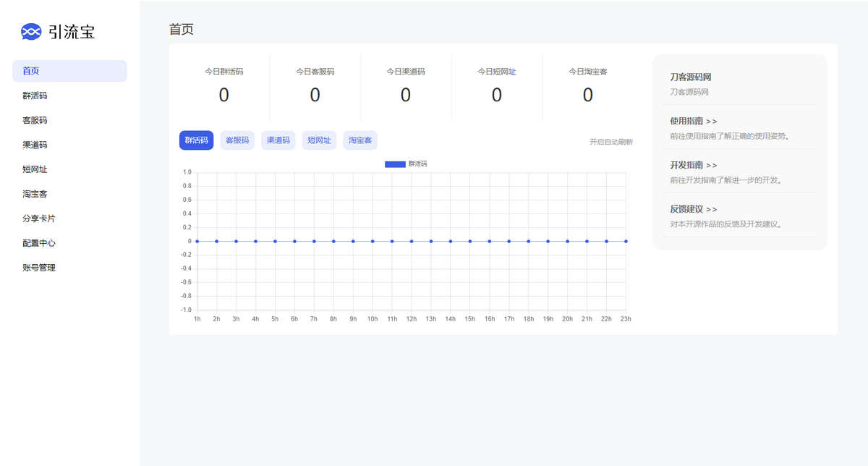The width and height of the screenshot is (868, 466).
Task: Switch chart to the 短网址 tab
Action: coord(319,140)
